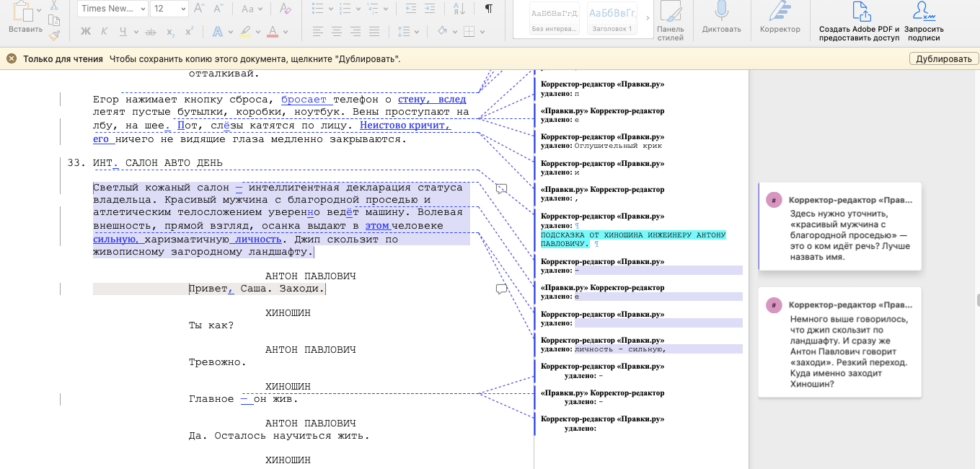Screen dimensions: 980x469
Task: Click Запросить подписи
Action: [x=925, y=21]
